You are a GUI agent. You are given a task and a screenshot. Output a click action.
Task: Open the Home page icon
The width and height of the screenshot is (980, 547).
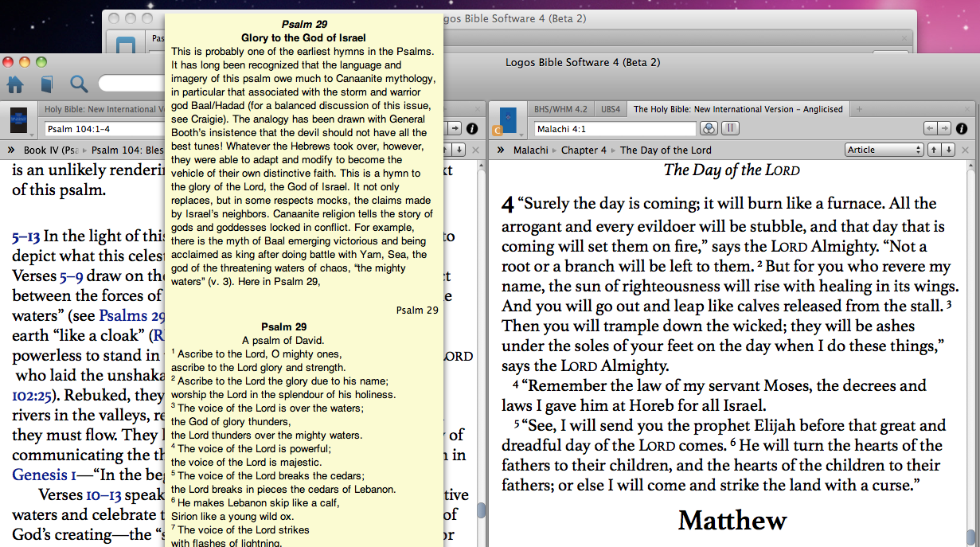pos(15,84)
